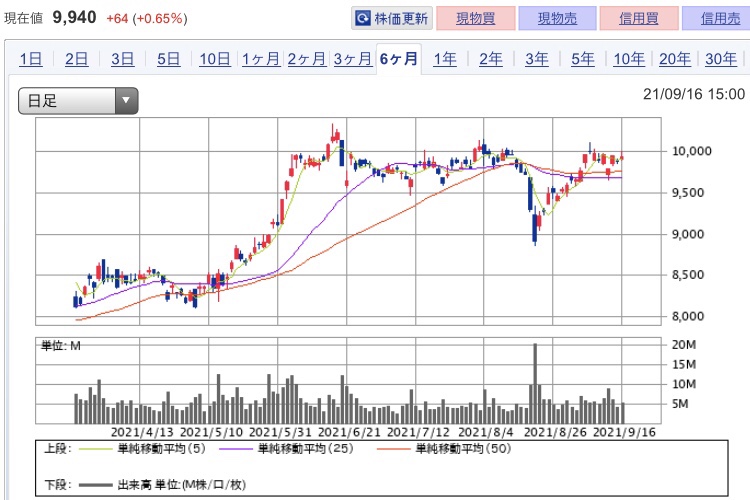This screenshot has height=500, width=750.
Task: Select the 1日 period tab
Action: [x=31, y=59]
